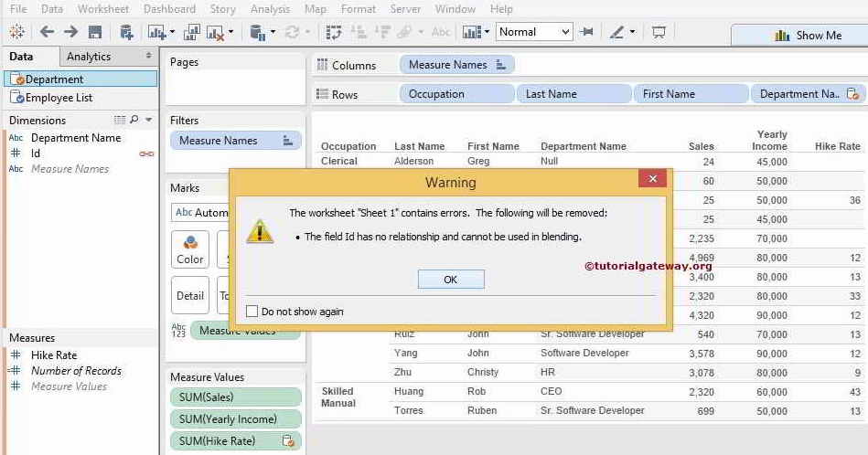Click the orange link icon beside Id
This screenshot has height=455, width=868.
[146, 153]
